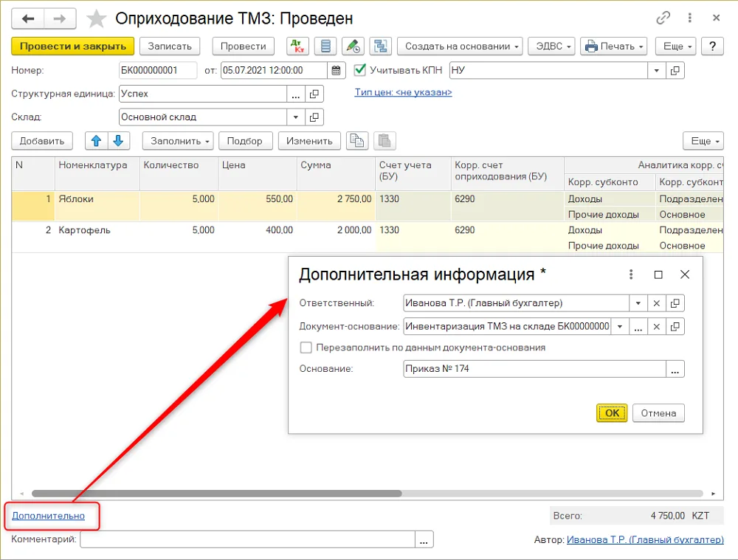Open the НУ field value with the open icon
The image size is (738, 560).
click(675, 71)
